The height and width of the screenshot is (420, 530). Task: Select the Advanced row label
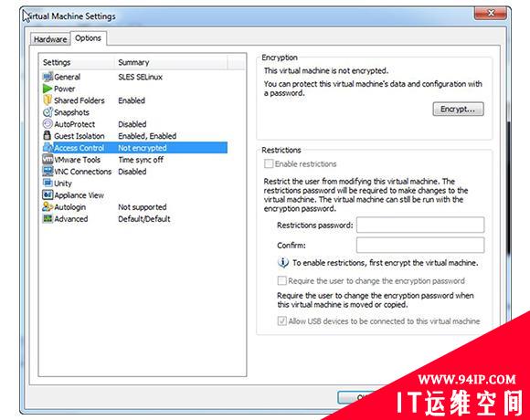click(71, 219)
